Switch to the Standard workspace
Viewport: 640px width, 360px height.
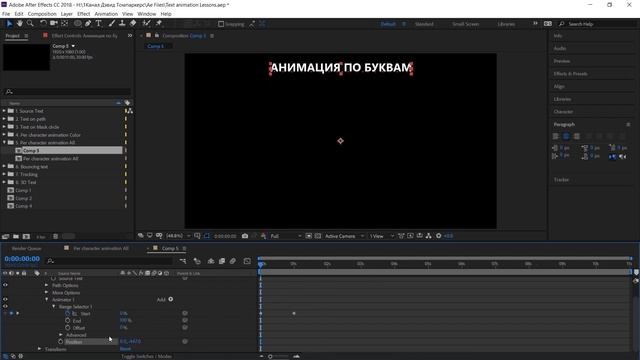pos(424,24)
